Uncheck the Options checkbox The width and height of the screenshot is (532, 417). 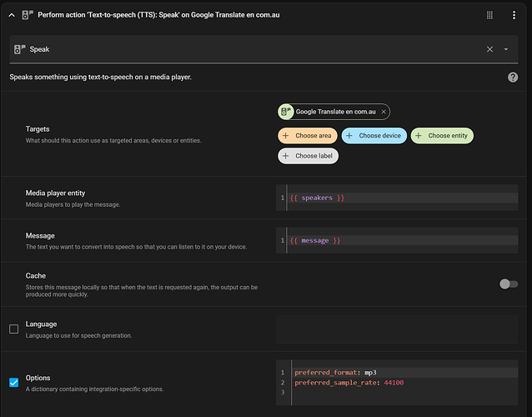(14, 383)
